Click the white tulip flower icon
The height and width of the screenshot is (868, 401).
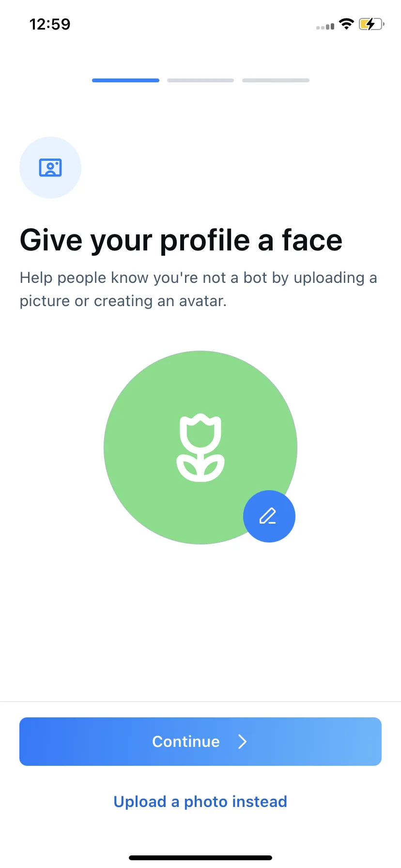200,448
